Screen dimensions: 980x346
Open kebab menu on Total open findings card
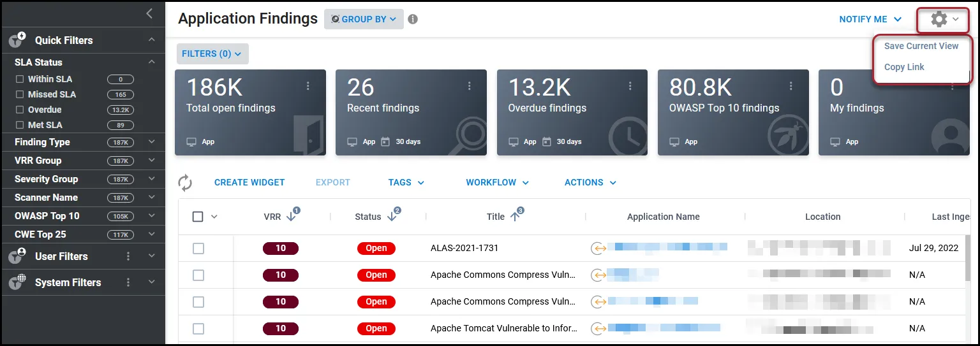pyautogui.click(x=308, y=86)
